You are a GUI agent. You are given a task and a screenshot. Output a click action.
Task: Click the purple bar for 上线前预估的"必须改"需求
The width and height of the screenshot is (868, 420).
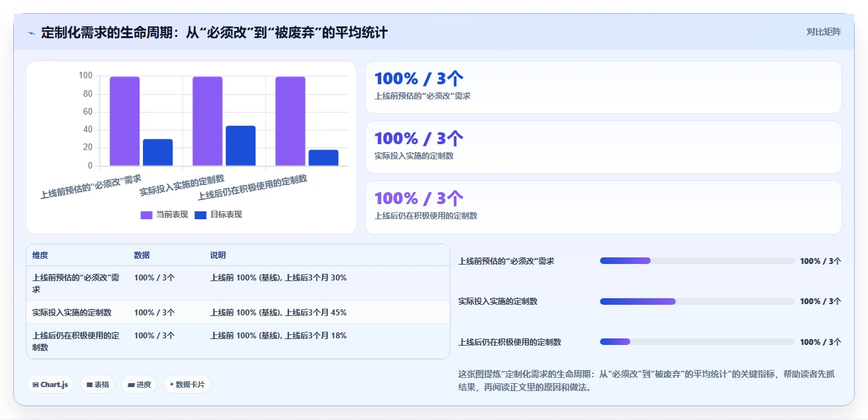pos(124,121)
